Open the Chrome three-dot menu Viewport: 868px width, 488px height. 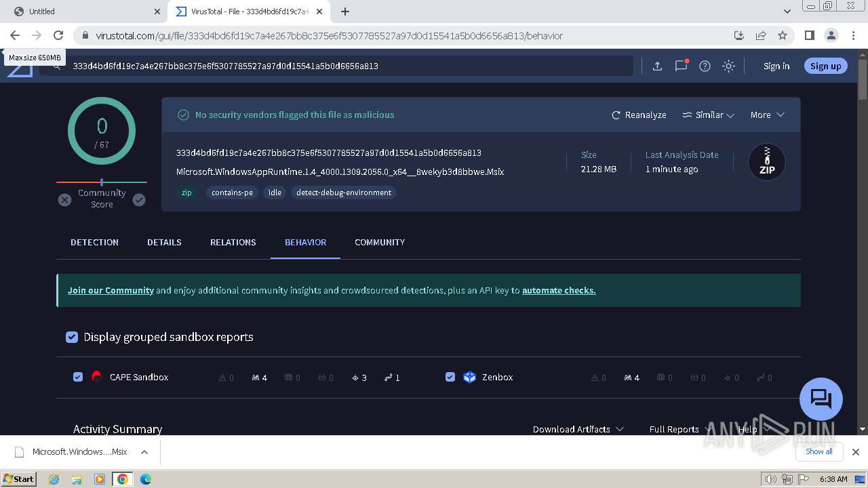click(x=852, y=35)
